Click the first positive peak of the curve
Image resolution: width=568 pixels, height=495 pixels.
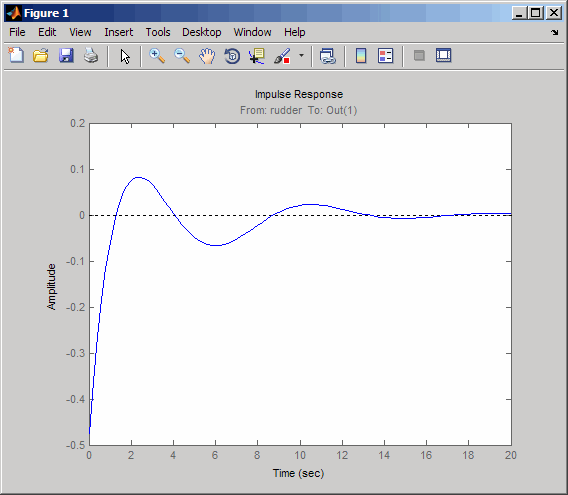(138, 177)
